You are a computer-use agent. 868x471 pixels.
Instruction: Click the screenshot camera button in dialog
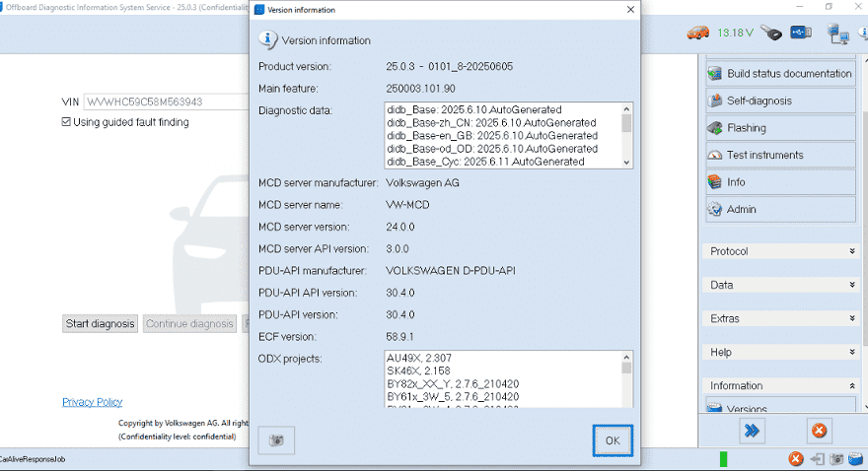(276, 440)
